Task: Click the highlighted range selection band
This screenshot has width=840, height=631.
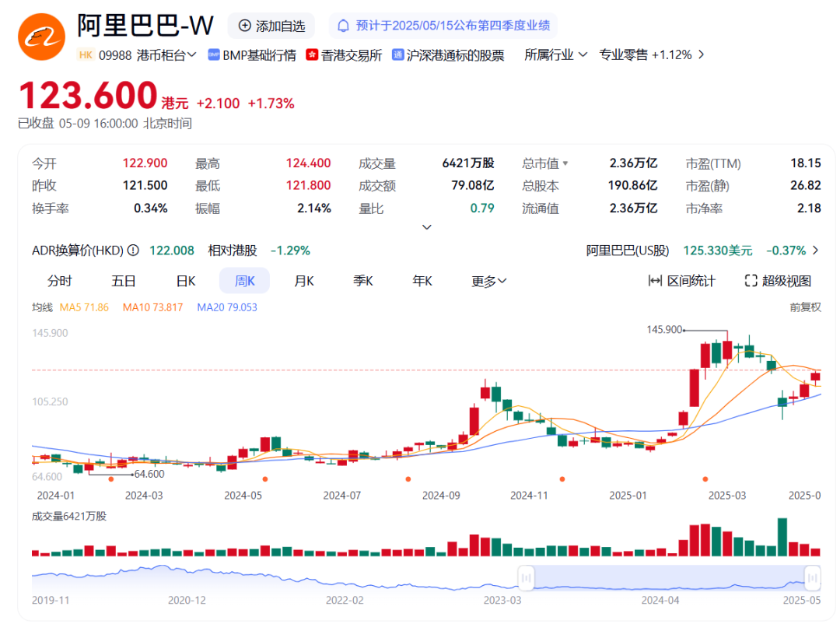Action: tap(669, 578)
